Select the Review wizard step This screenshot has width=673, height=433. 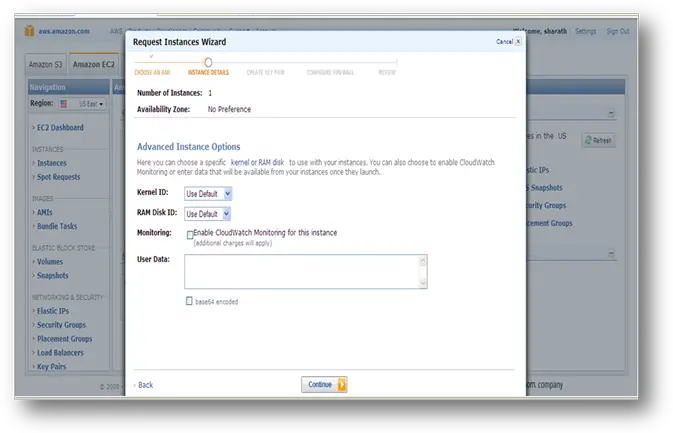click(387, 72)
